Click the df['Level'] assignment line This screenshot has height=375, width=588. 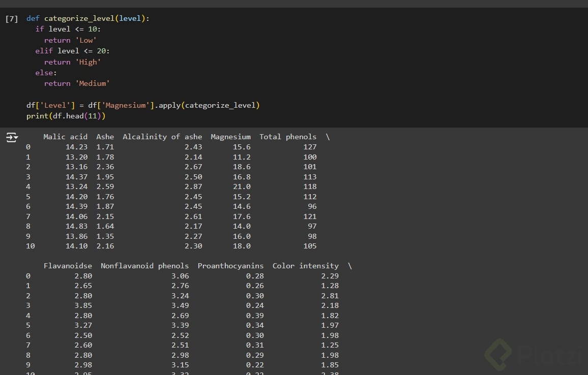(143, 105)
